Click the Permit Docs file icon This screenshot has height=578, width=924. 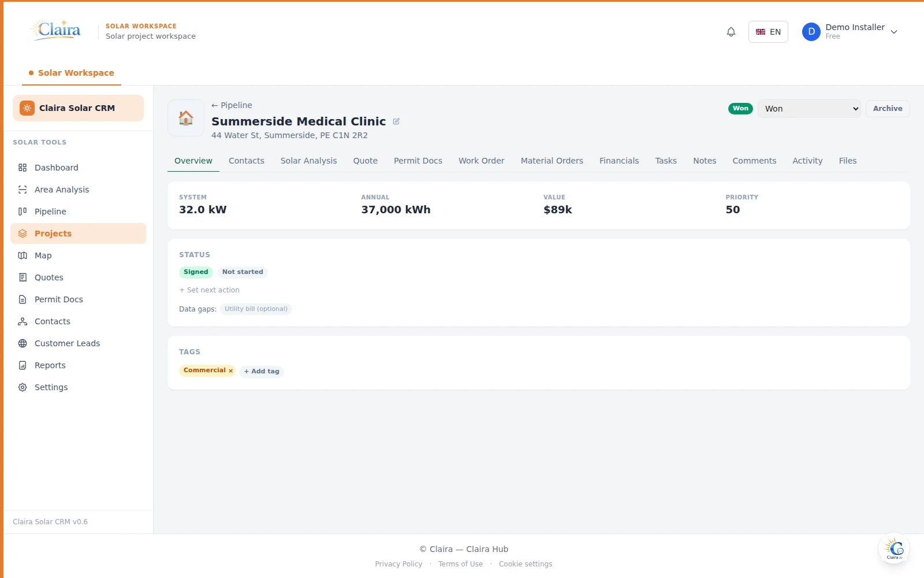[23, 299]
